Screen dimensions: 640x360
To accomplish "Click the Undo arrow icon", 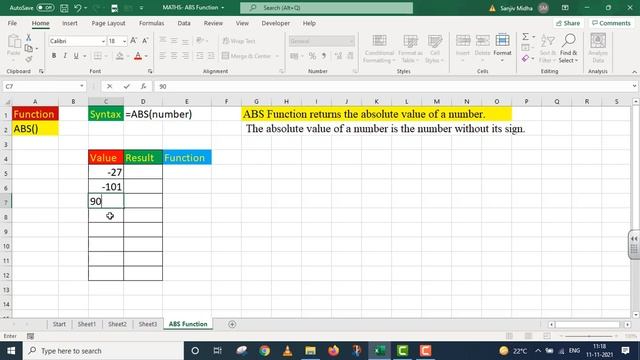I will click(x=78, y=8).
